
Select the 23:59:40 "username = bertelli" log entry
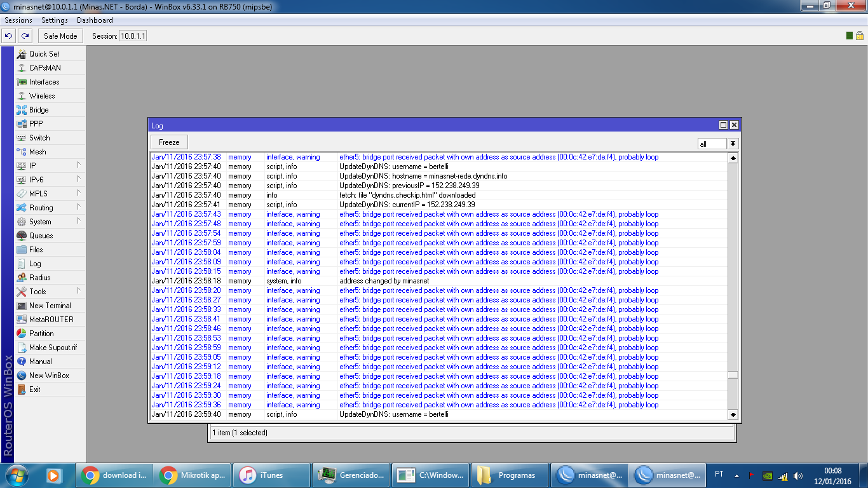click(438, 414)
